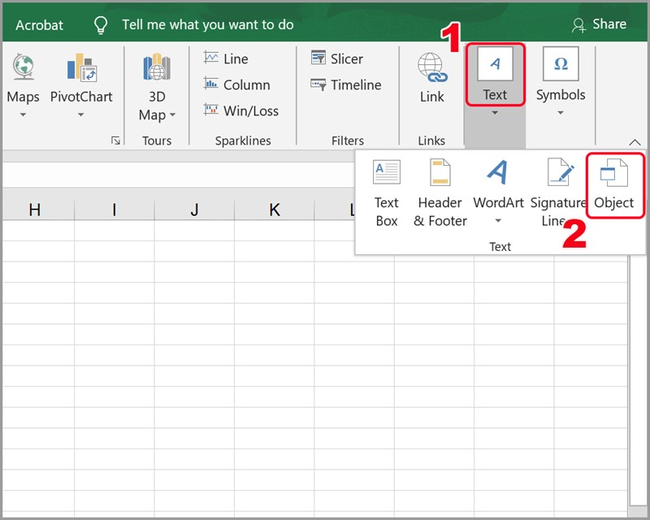Viewport: 650px width, 520px height.
Task: Insert a Slicer filter
Action: [x=337, y=59]
